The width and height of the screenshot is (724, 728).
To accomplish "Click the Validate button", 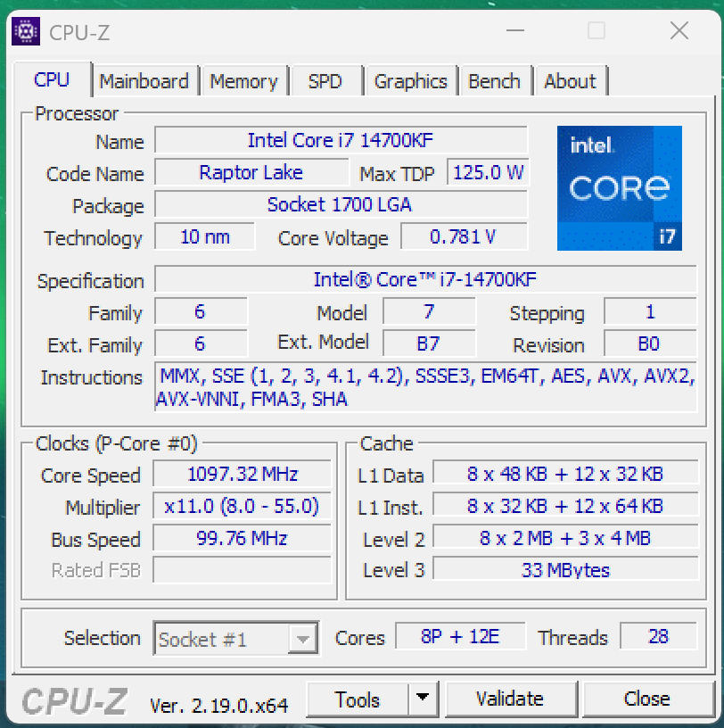I will [x=510, y=699].
